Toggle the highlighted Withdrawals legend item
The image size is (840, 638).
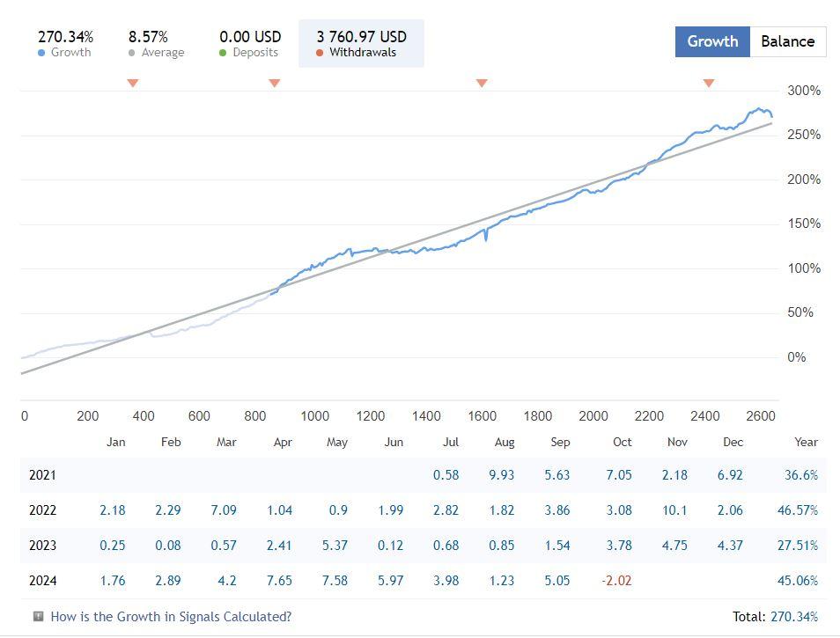361,44
